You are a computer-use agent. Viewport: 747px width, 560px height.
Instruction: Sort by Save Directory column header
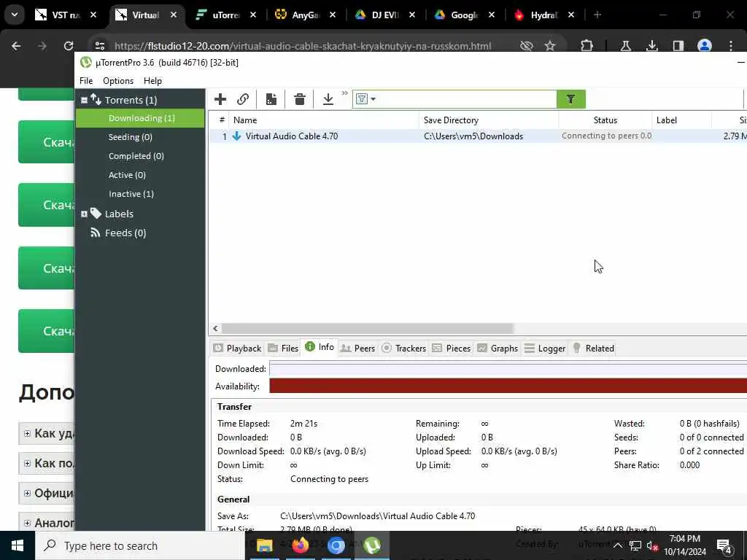489,120
